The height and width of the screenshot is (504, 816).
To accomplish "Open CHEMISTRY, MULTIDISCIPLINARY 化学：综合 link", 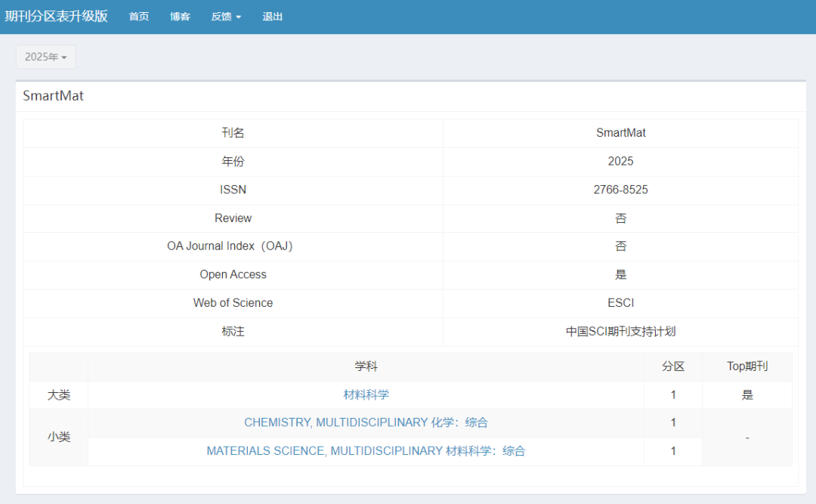I will [x=366, y=422].
